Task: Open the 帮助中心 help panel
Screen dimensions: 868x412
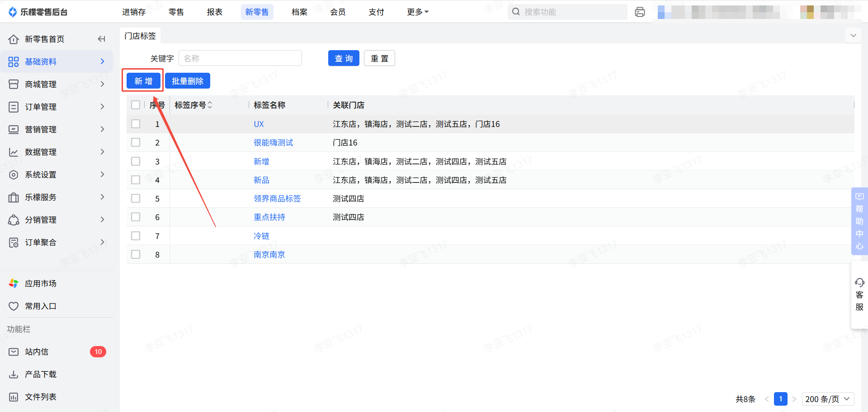Action: coord(859,221)
